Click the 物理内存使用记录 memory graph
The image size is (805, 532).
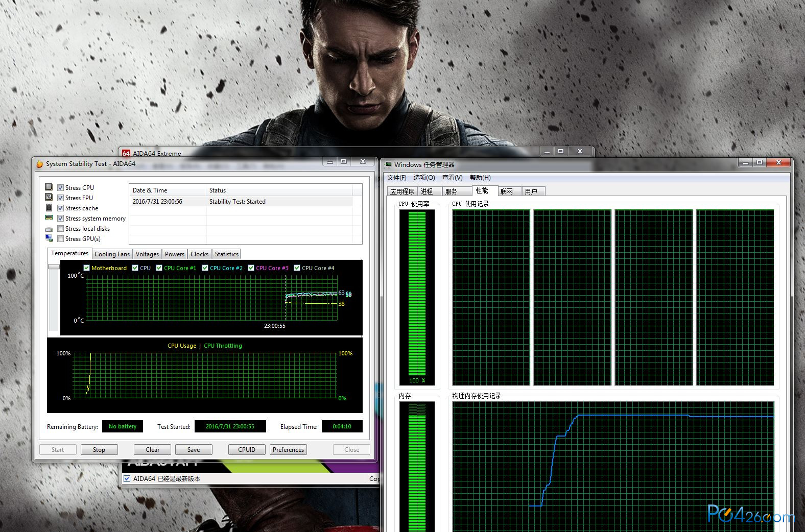[x=613, y=466]
